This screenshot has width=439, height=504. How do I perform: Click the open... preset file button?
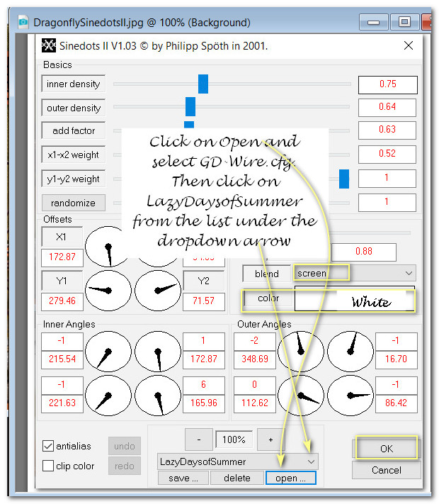[x=291, y=478]
